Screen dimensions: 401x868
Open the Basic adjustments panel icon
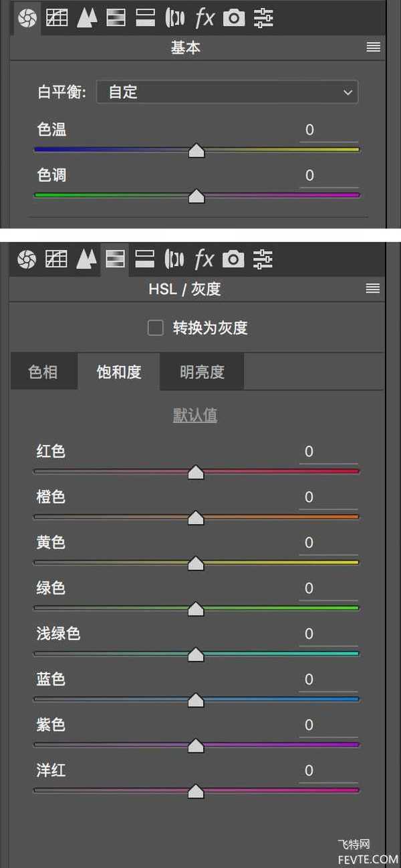click(x=27, y=17)
